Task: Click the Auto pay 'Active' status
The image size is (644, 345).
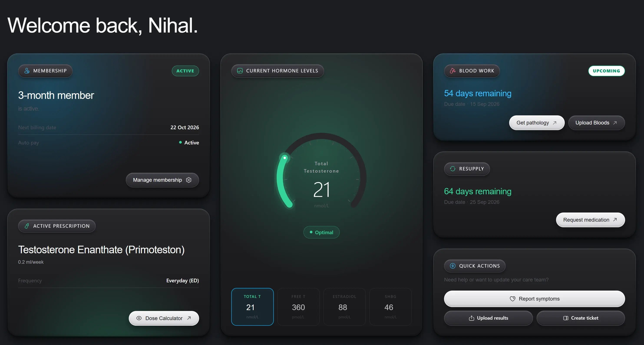Action: 189,142
